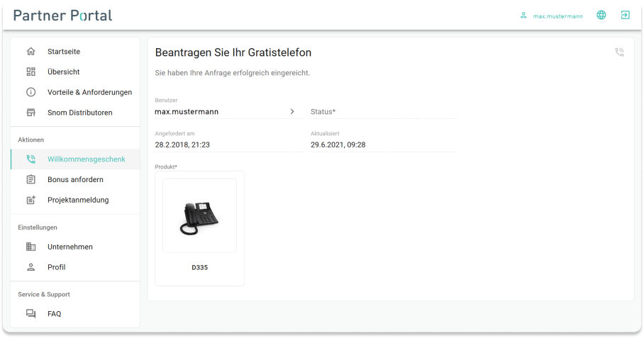Viewport: 644px width, 338px height.
Task: Click the phone icon in card header
Action: pos(619,52)
